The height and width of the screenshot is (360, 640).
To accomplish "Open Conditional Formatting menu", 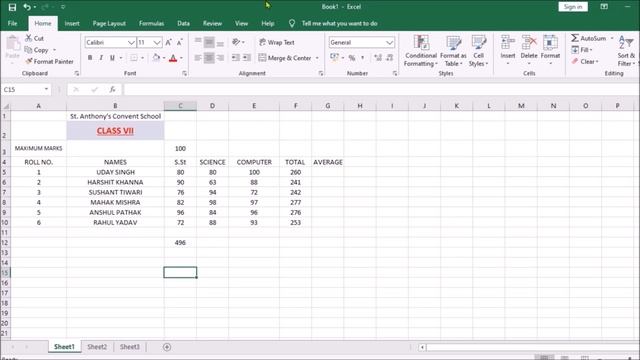I will point(421,51).
